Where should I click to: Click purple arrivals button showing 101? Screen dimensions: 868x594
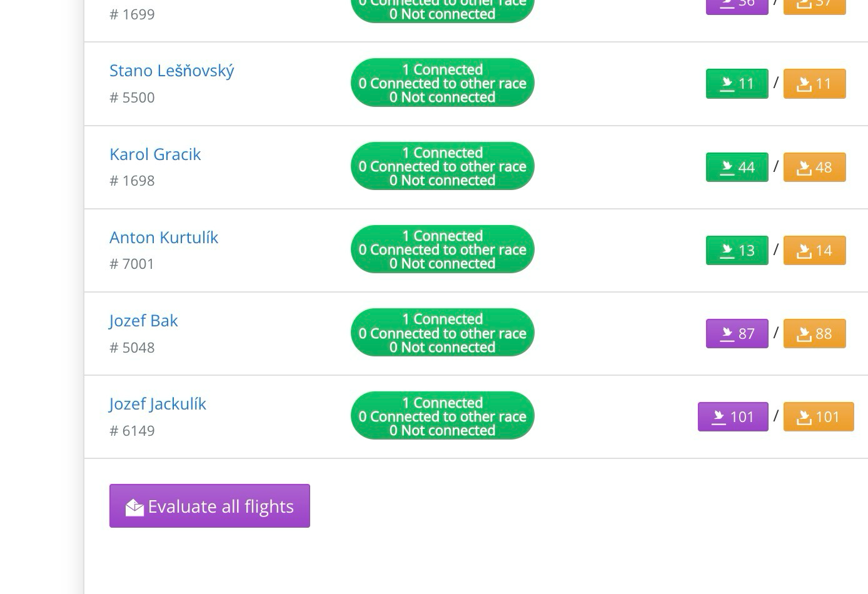[x=733, y=416]
